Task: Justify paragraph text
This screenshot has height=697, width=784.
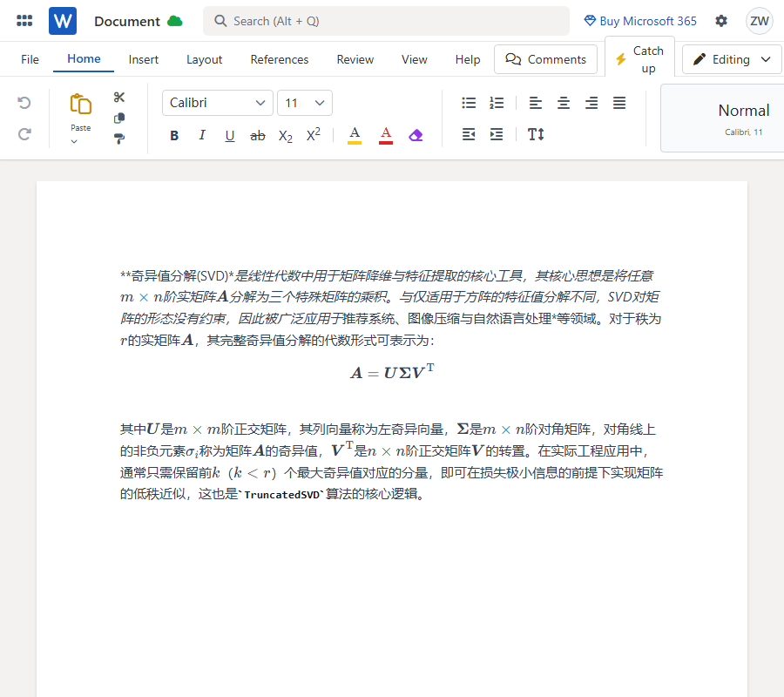Action: pos(619,103)
